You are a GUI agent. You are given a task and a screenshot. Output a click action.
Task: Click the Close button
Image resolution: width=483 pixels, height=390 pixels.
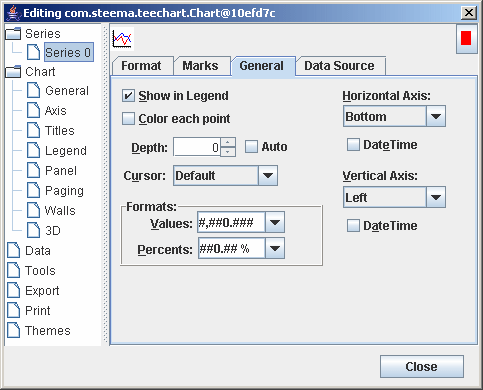422,366
